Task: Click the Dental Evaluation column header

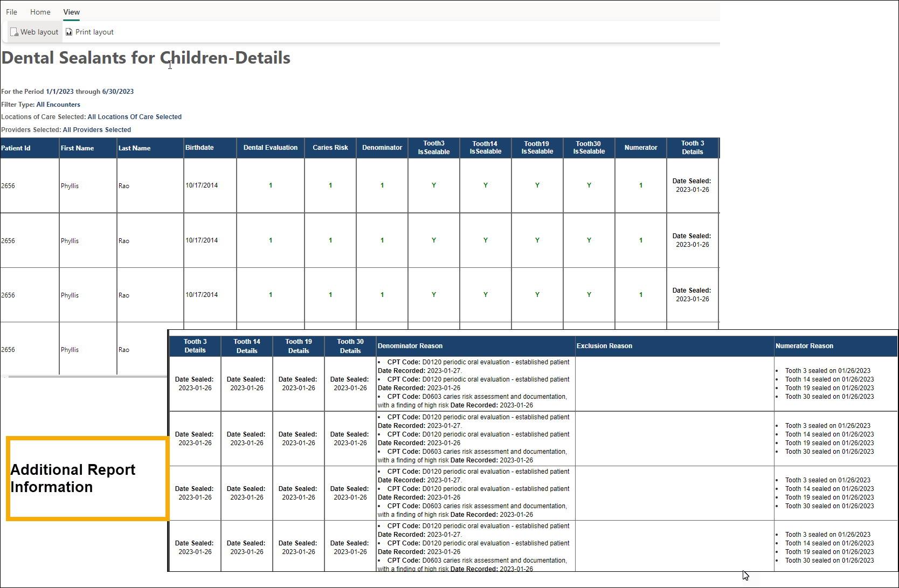Action: tap(271, 148)
